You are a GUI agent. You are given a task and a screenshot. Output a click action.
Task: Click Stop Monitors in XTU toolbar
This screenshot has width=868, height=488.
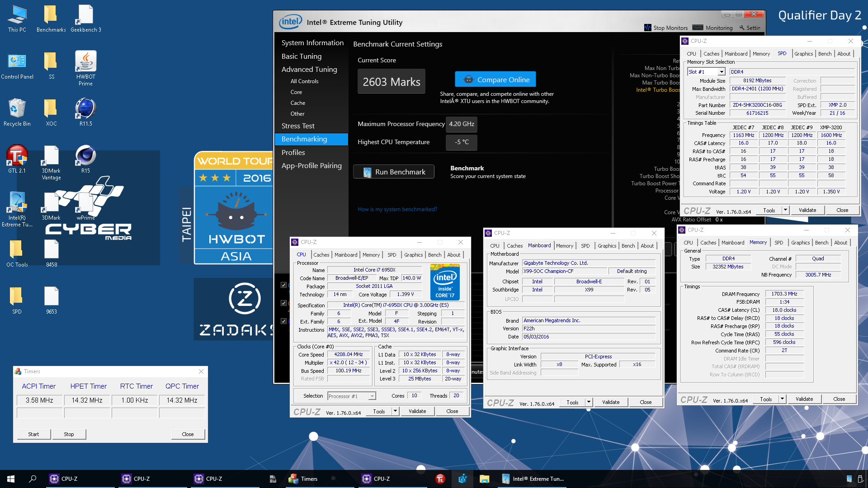(x=666, y=28)
